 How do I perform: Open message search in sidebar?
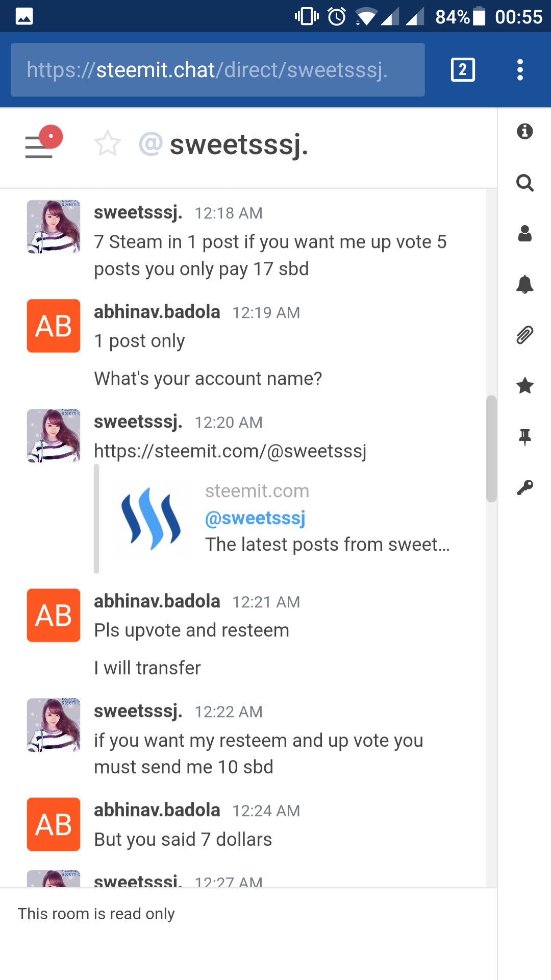tap(524, 182)
